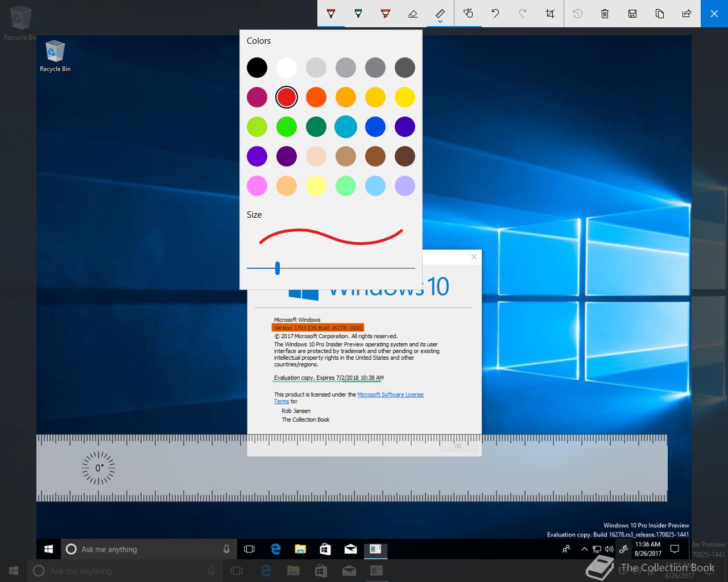Select the currently highlighted red swatch

pos(287,97)
